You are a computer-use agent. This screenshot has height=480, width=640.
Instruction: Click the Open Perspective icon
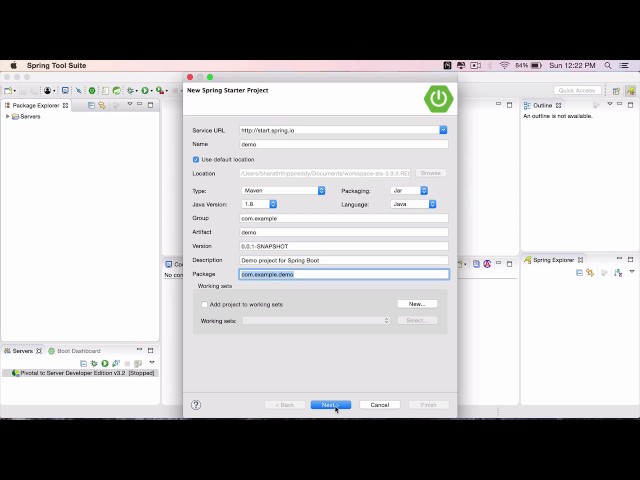[x=616, y=91]
